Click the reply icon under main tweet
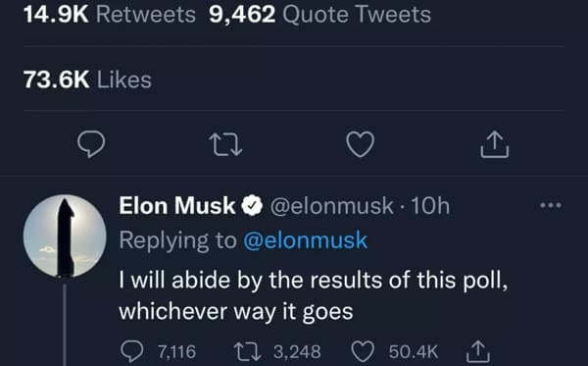This screenshot has width=588, height=366. pyautogui.click(x=91, y=144)
